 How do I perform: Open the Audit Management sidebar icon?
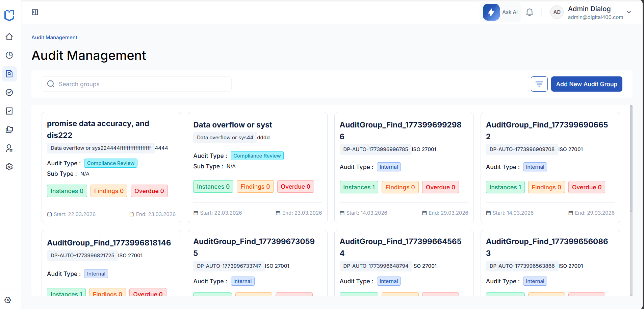click(9, 74)
